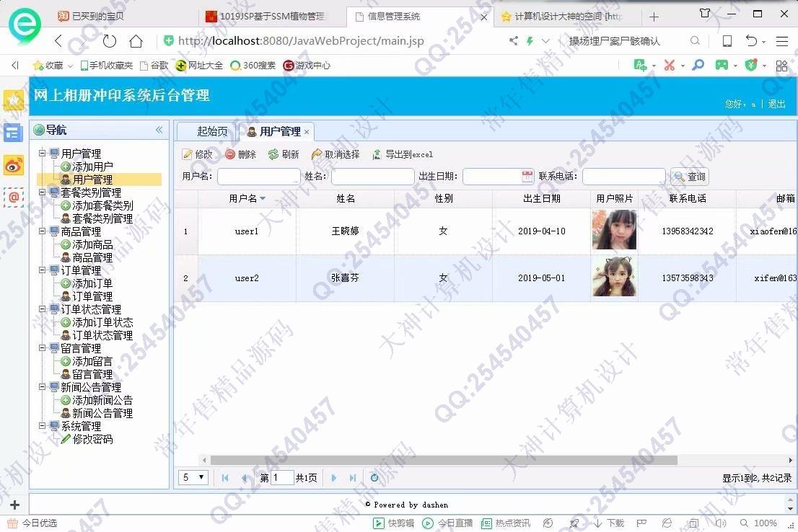Viewport: 798px width, 532px height.
Task: Go to the previous page
Action: [x=245, y=478]
